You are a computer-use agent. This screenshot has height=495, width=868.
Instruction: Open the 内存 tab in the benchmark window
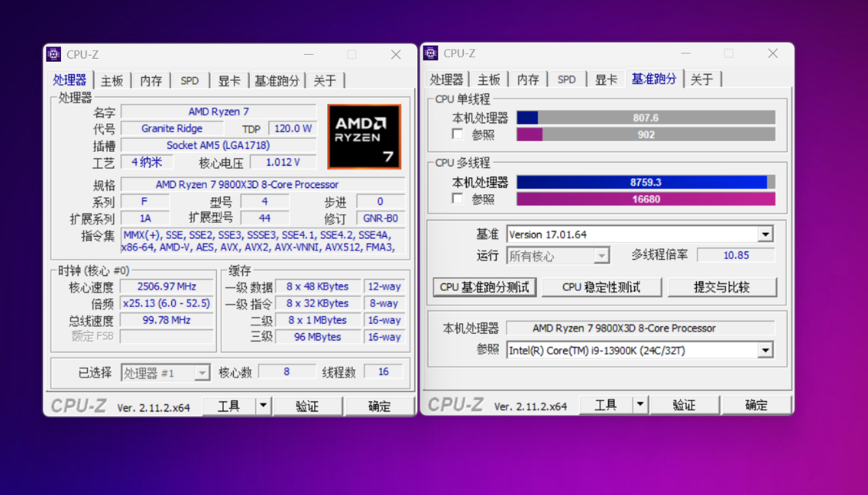tap(528, 79)
